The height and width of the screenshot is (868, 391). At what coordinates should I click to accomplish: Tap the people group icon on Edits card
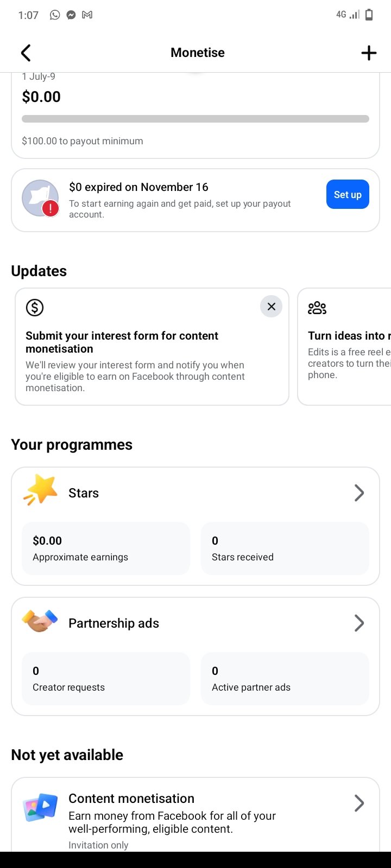click(317, 308)
